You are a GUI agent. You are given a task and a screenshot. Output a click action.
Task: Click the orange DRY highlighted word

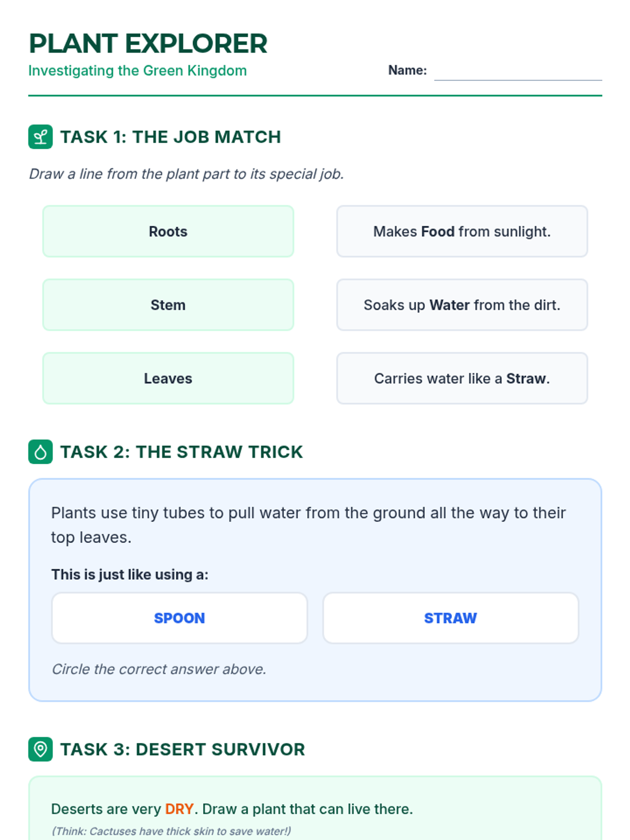click(x=180, y=809)
